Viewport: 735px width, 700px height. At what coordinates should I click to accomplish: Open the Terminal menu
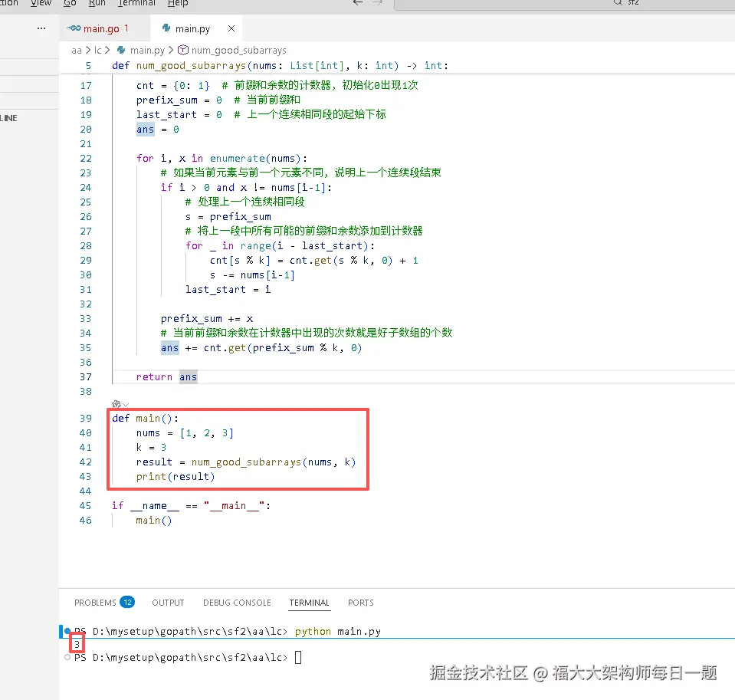pos(136,3)
